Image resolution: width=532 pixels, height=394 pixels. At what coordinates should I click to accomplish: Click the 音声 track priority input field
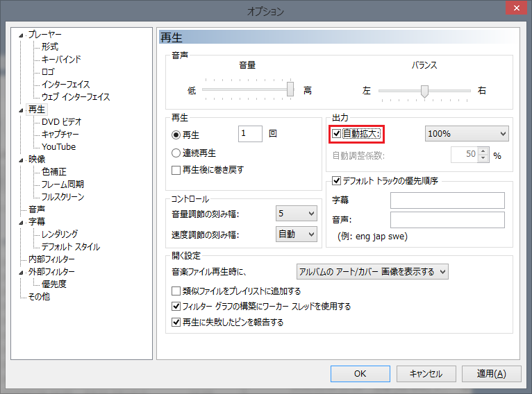[x=447, y=220]
